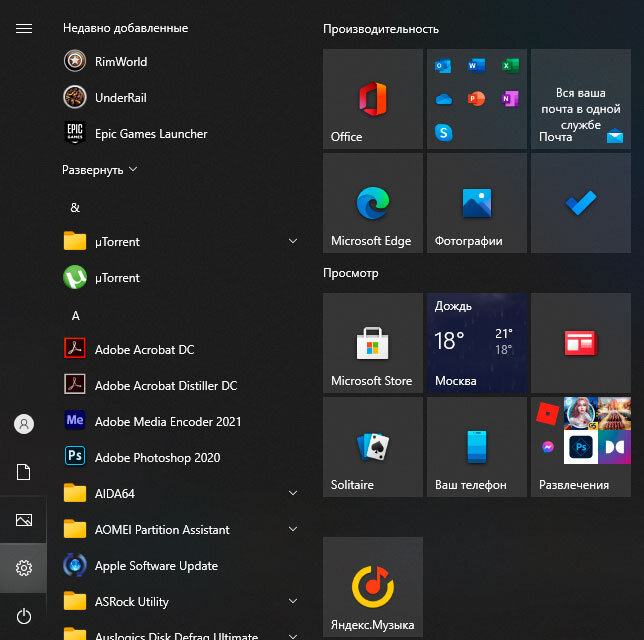The height and width of the screenshot is (640, 644).
Task: Open the Microsoft Edge tile
Action: 373,203
